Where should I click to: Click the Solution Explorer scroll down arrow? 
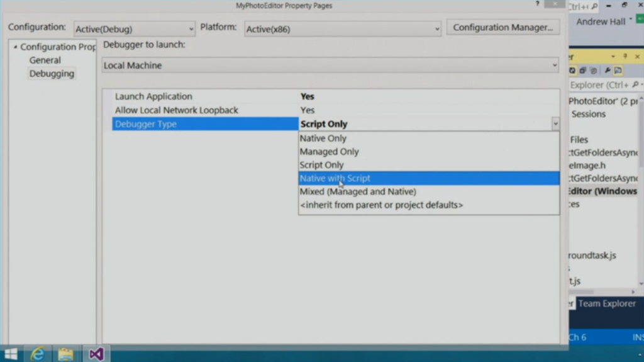click(641, 284)
